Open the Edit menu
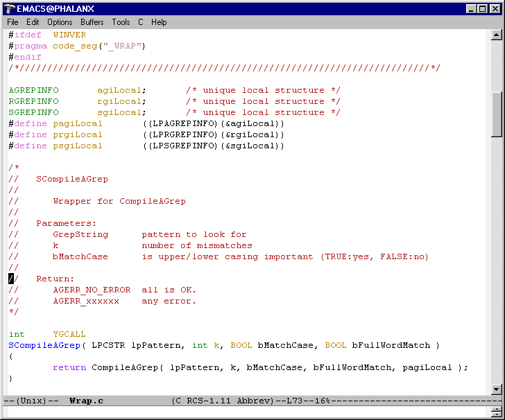This screenshot has height=420, width=505. pyautogui.click(x=33, y=22)
